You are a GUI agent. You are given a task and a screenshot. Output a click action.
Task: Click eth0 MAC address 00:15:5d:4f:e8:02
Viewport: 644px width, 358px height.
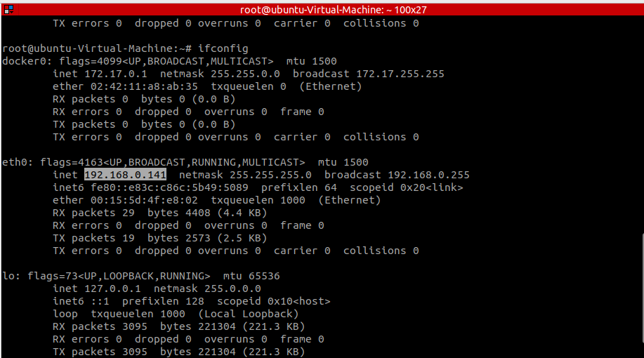tap(144, 200)
